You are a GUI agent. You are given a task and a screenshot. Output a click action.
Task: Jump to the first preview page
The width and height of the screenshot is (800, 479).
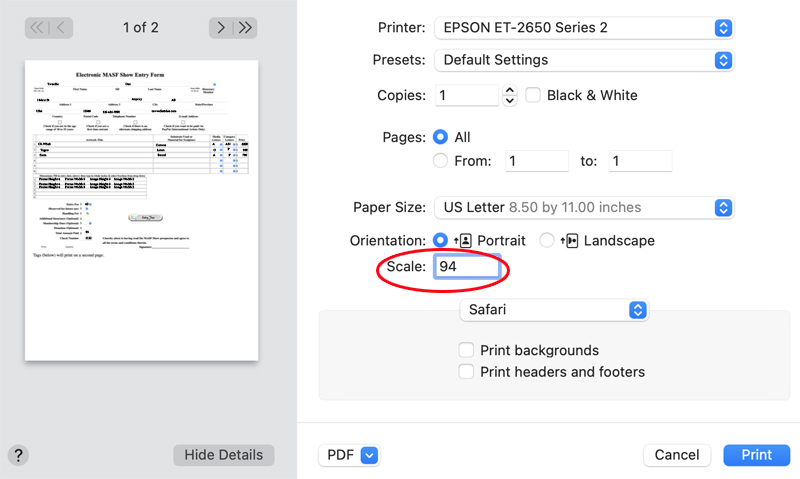(x=38, y=27)
